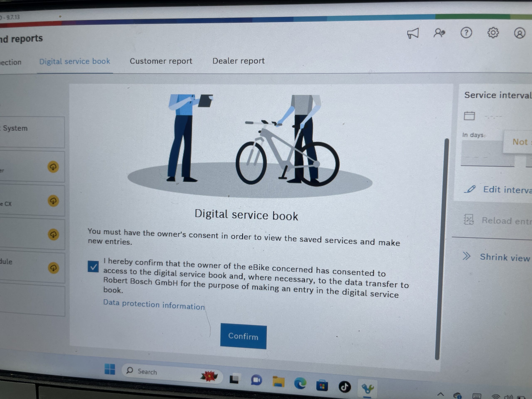The image size is (532, 399).
Task: Click the megaphone announcements icon
Action: (x=413, y=33)
